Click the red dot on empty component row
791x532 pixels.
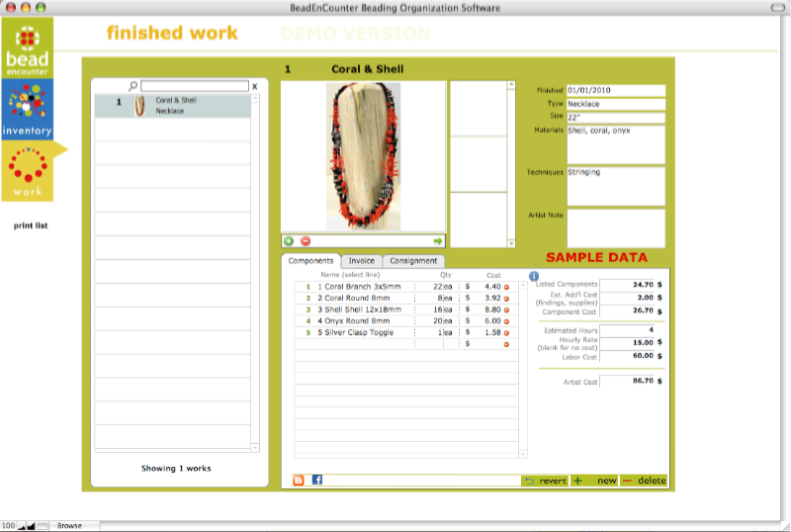506,345
